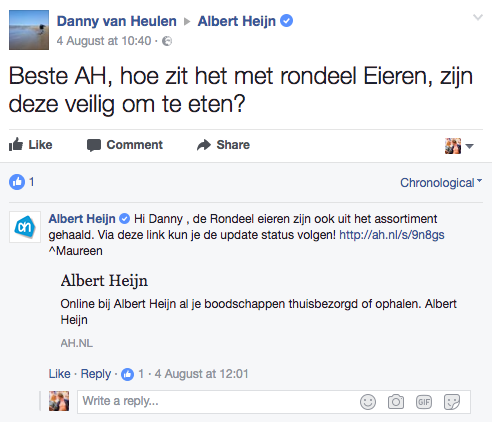Open the post options chevron at top right

coord(478,17)
